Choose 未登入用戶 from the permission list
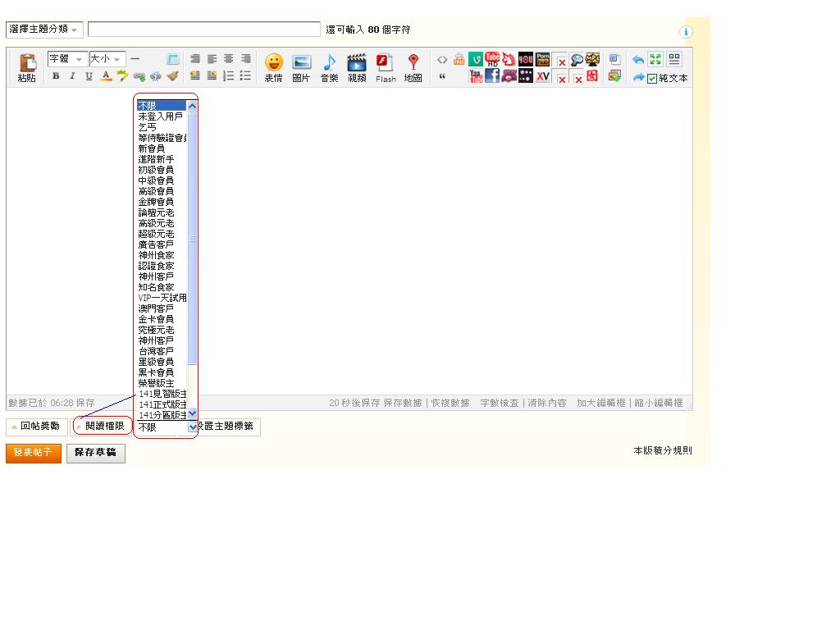This screenshot has width=840, height=630. pyautogui.click(x=160, y=116)
